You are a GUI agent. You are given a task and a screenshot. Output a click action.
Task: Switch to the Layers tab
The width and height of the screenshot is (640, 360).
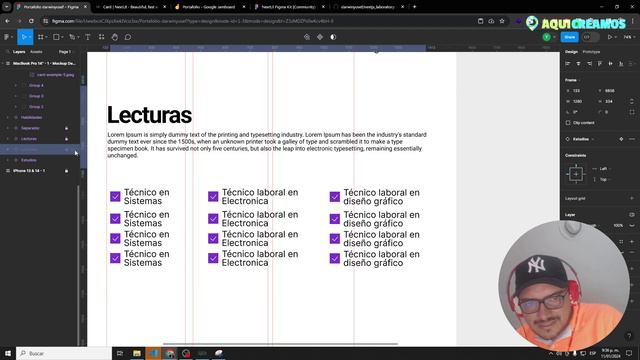19,52
